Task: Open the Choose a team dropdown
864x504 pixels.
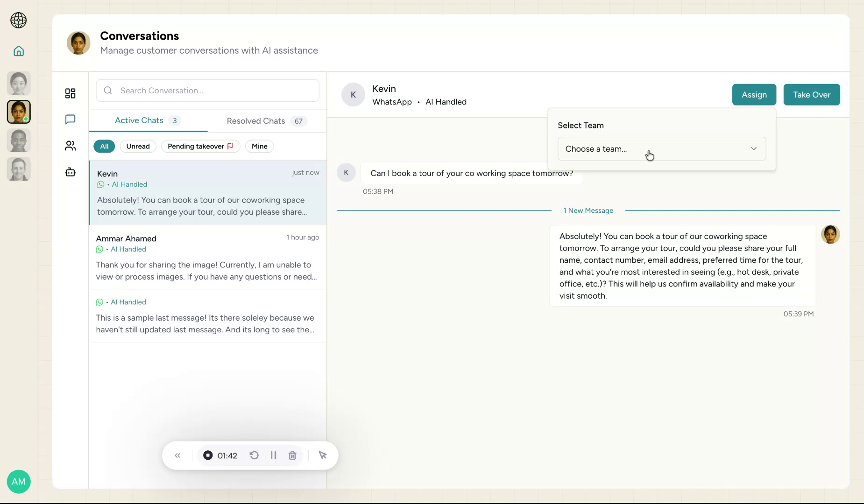Action: 661,148
